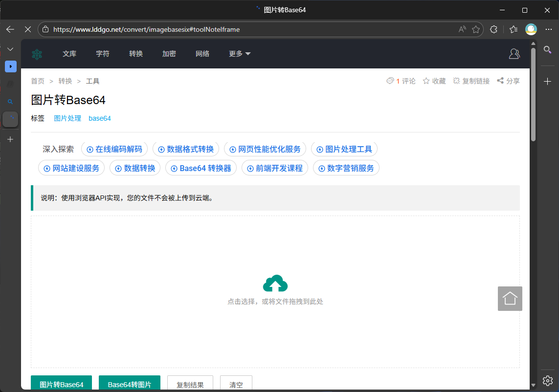Click the page vertical scrollbar thumb
The image size is (559, 392).
[x=533, y=93]
